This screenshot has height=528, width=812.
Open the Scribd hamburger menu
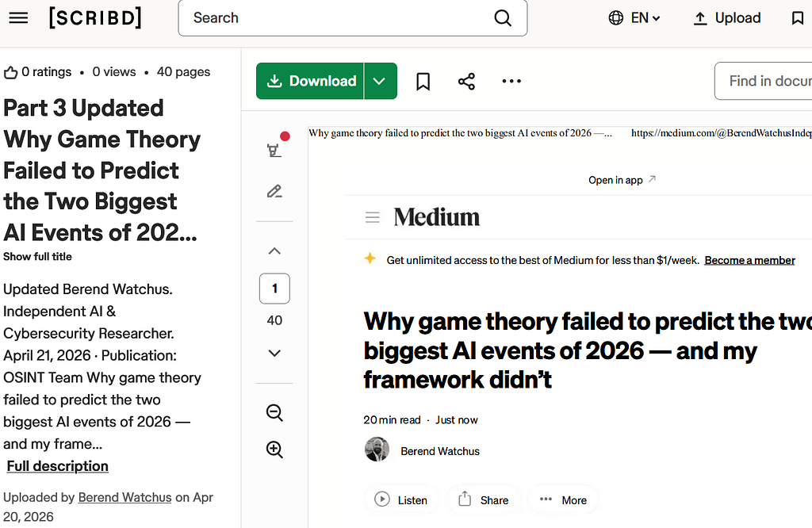[x=19, y=18]
